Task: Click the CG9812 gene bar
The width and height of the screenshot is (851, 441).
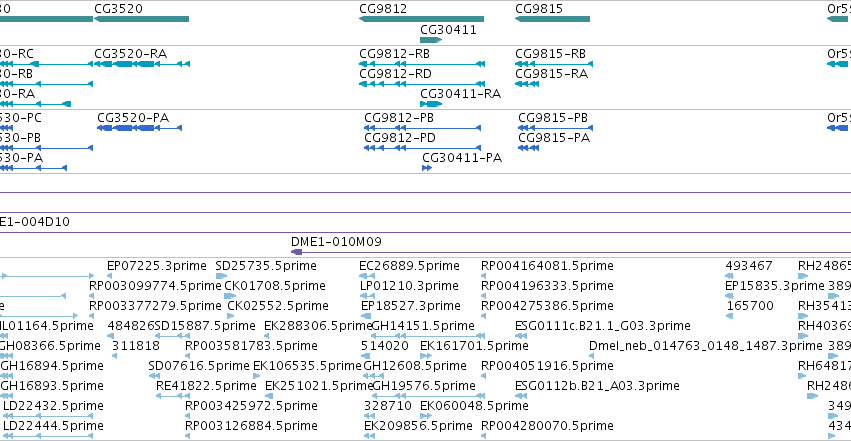Action: click(x=421, y=19)
